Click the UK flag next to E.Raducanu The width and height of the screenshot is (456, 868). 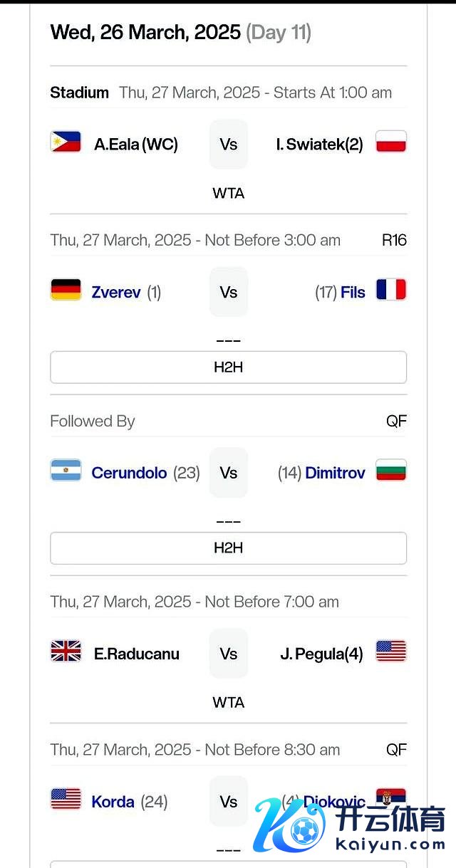tap(66, 652)
